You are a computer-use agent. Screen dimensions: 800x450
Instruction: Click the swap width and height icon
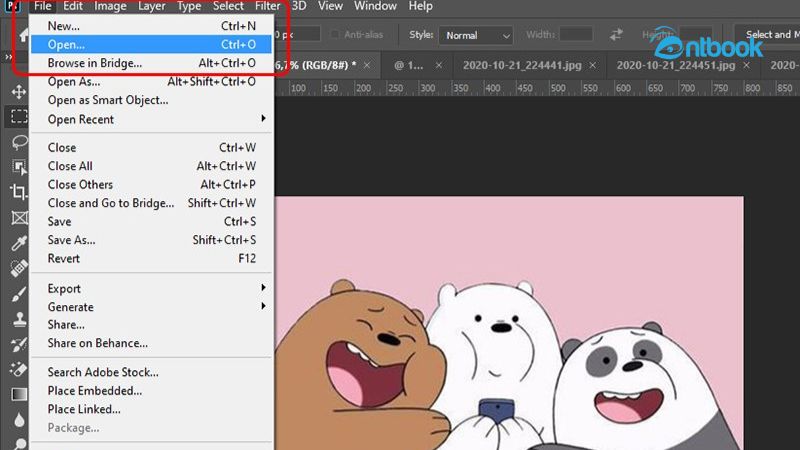(x=616, y=35)
